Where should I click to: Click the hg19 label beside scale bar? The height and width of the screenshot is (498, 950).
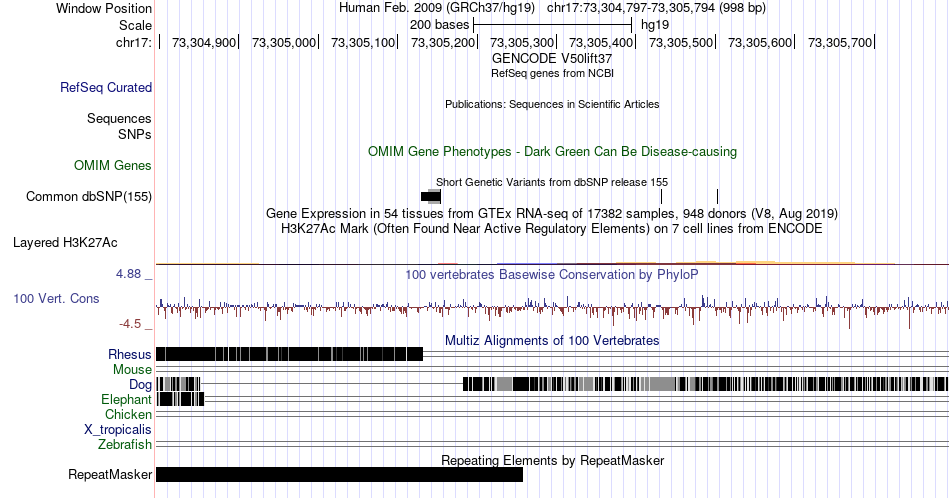655,25
